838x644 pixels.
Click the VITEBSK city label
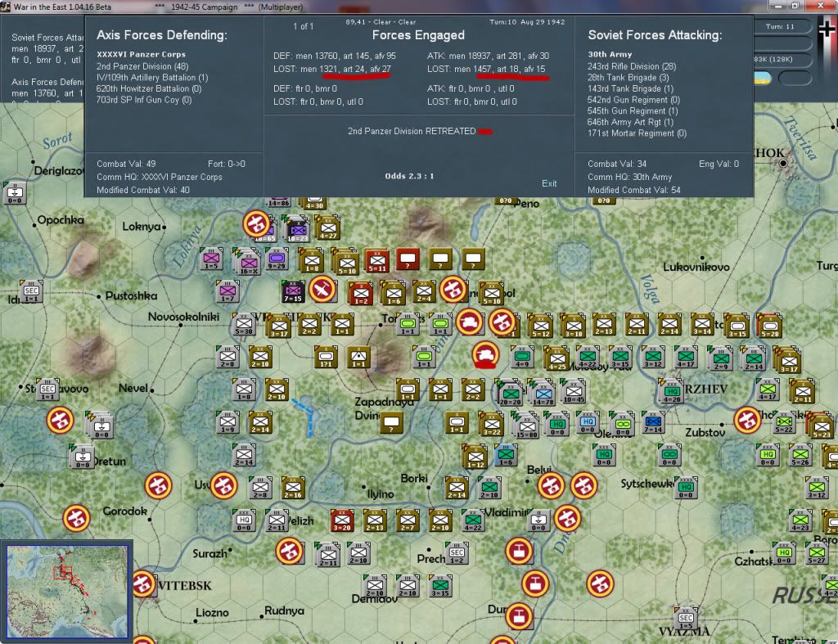185,586
